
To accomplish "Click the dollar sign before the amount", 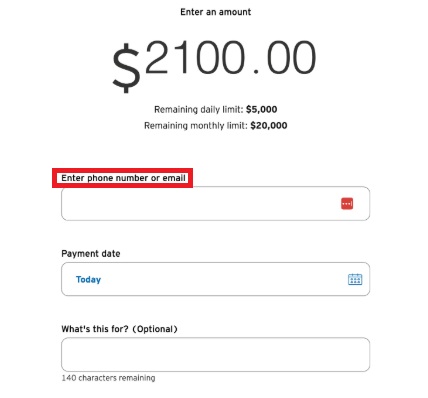I will [x=126, y=68].
